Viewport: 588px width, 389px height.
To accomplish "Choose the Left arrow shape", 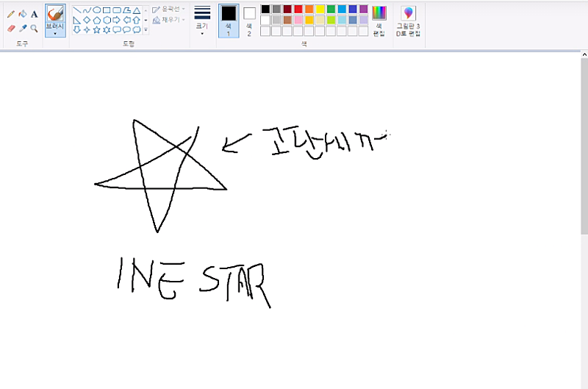I will coord(126,21).
